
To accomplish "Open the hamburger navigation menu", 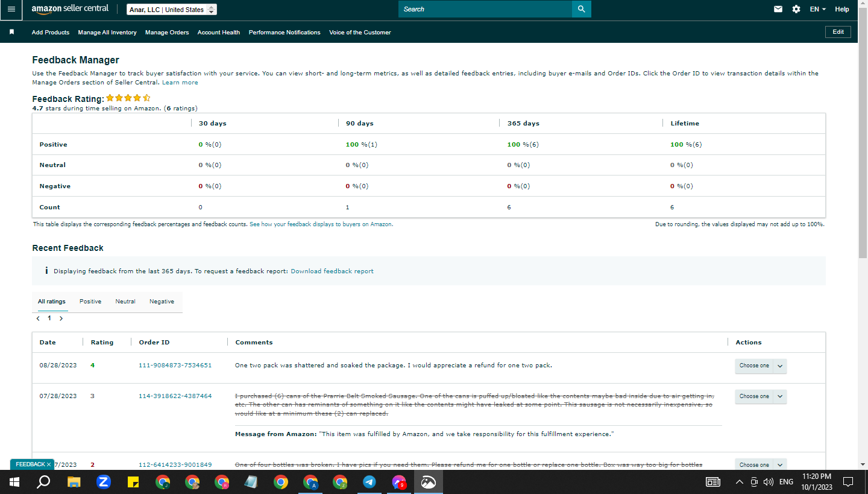I will pos(11,9).
